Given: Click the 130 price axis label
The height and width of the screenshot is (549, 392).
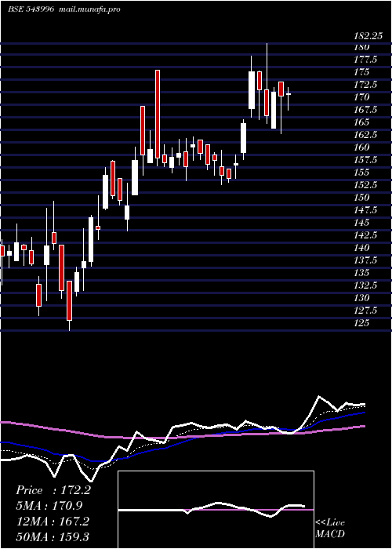Looking at the screenshot, I should click(x=361, y=298).
